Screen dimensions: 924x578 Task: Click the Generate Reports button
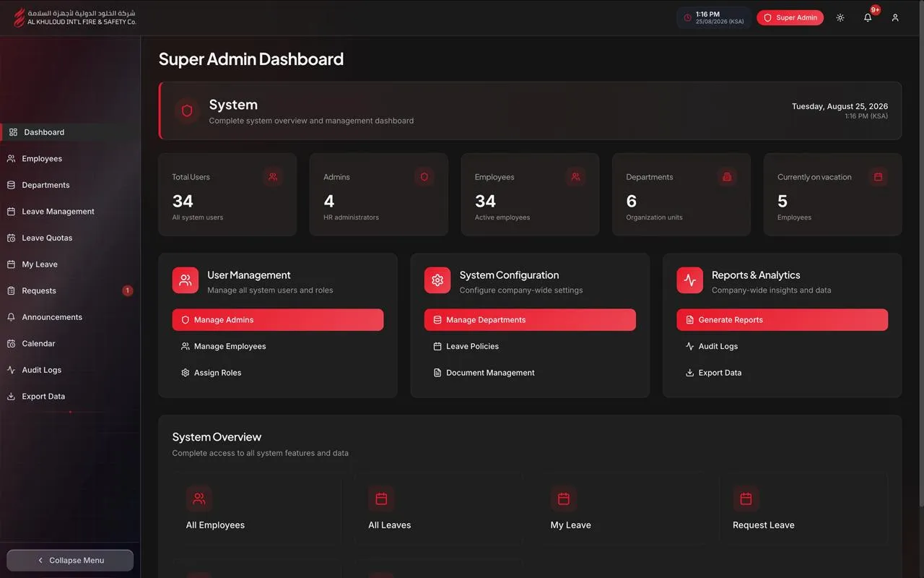[x=782, y=320]
